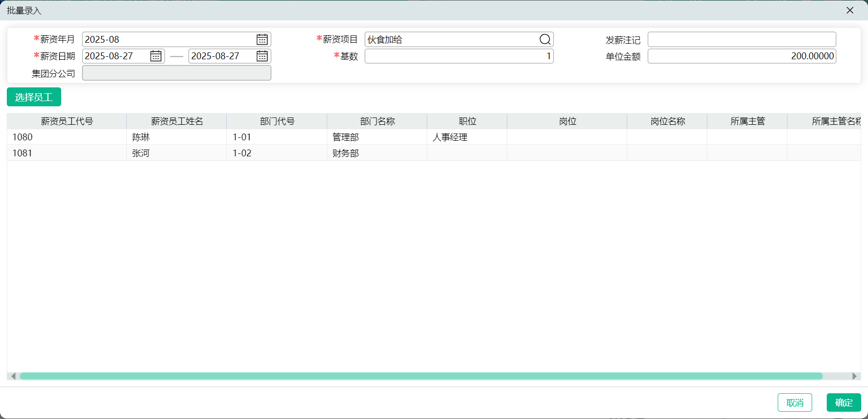Image resolution: width=868 pixels, height=419 pixels.
Task: Open the 薪资年月 calendar picker icon
Action: pyautogui.click(x=262, y=39)
